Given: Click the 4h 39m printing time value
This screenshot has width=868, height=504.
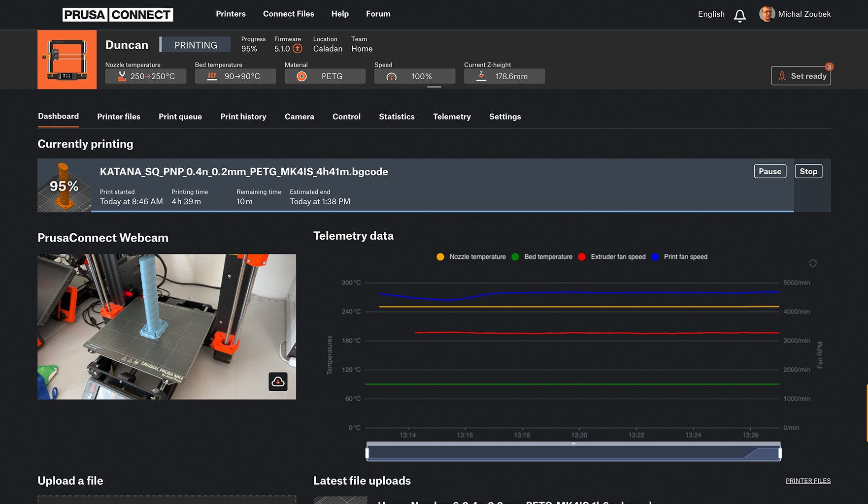Looking at the screenshot, I should [x=186, y=201].
